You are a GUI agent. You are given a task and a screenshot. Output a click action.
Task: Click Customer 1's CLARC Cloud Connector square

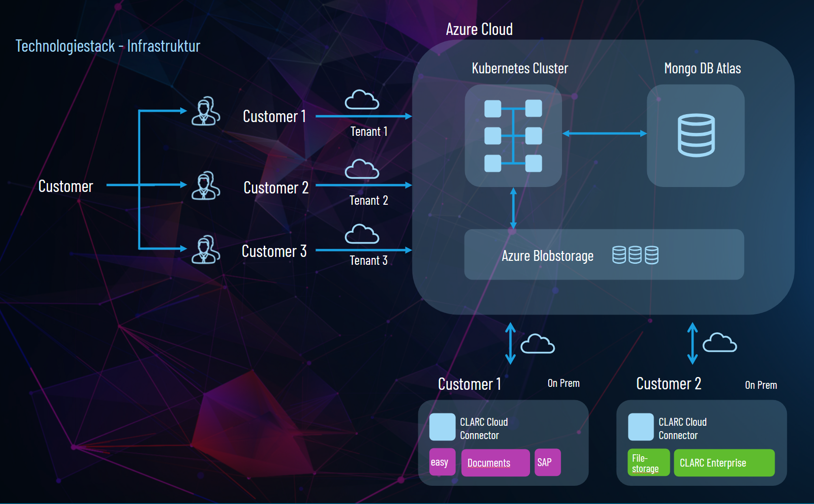click(x=442, y=427)
